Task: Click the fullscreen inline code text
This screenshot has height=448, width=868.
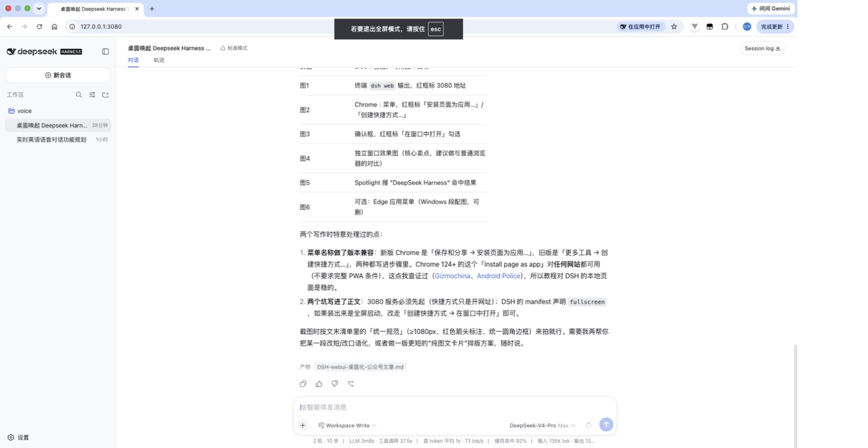Action: [587, 302]
